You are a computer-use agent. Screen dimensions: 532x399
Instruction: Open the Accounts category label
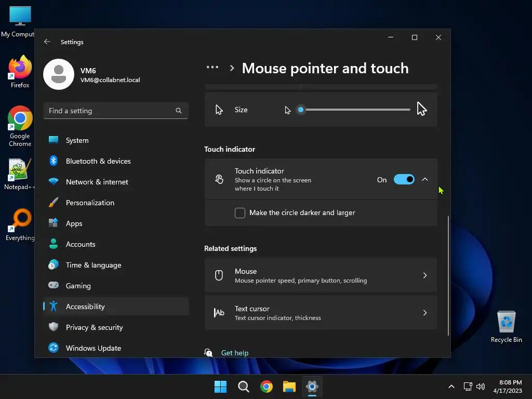click(81, 244)
